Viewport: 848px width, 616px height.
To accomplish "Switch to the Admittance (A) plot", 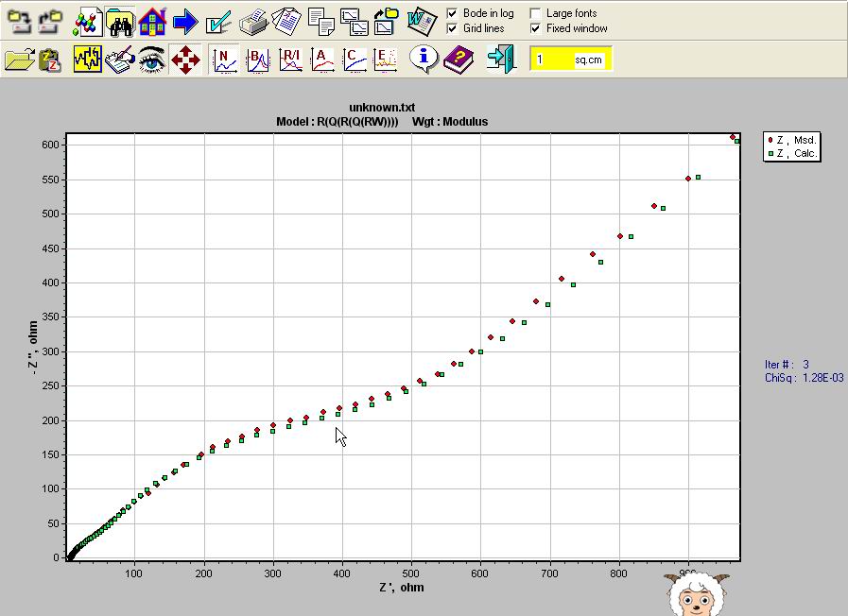I will point(322,60).
